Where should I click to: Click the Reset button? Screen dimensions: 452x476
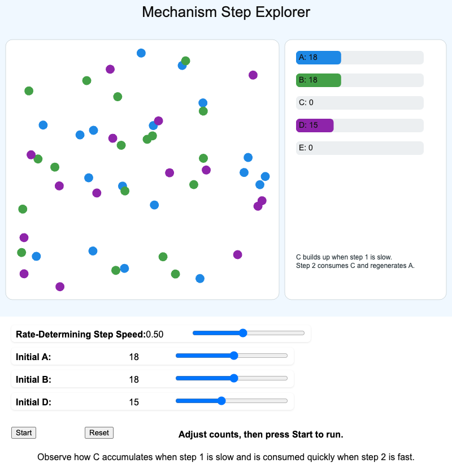(x=99, y=433)
